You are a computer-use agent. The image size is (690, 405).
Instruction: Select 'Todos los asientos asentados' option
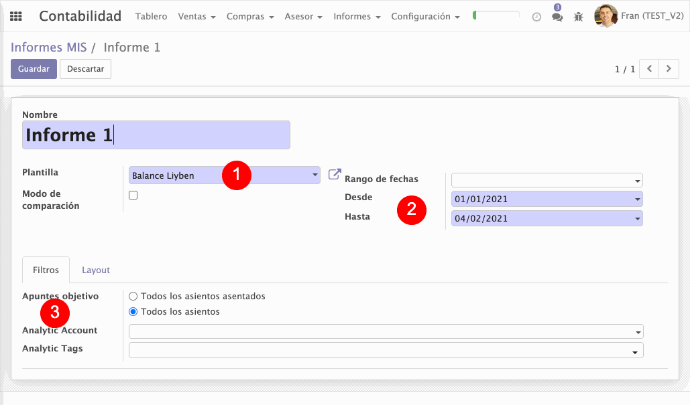(134, 296)
